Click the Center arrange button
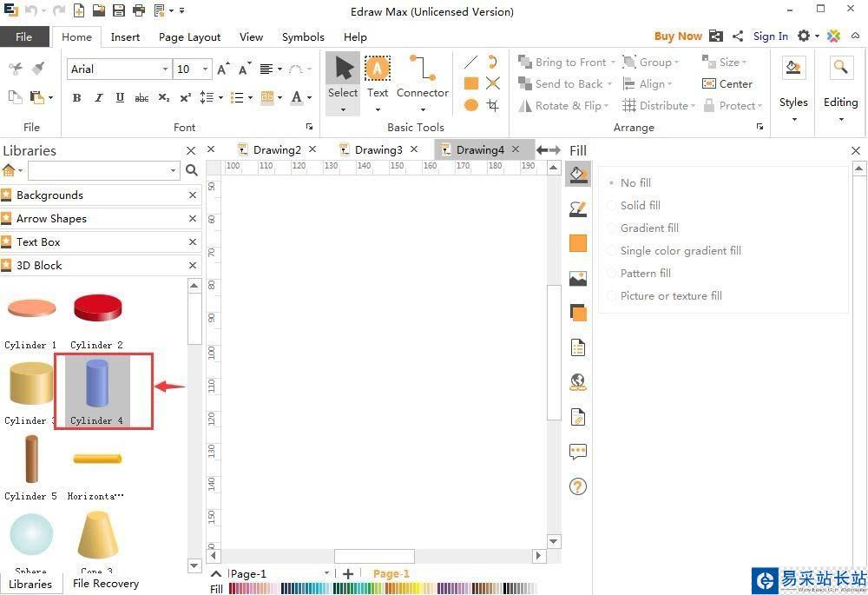 pyautogui.click(x=727, y=83)
